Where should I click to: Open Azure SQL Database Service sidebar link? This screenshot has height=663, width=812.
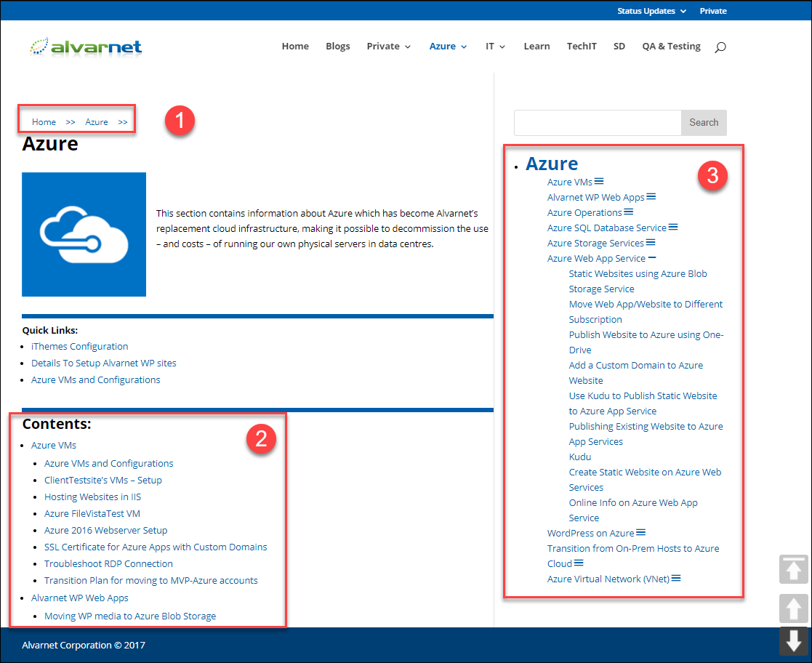point(607,228)
